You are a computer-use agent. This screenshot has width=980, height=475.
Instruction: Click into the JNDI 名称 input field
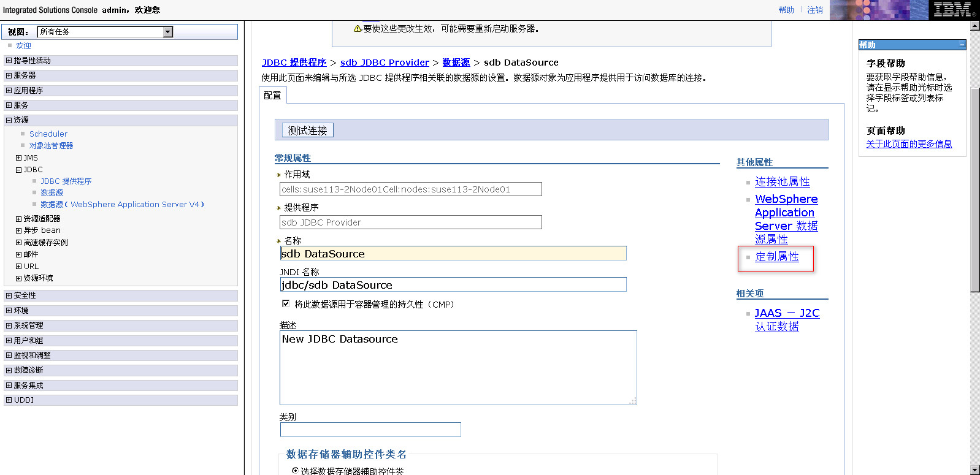[x=453, y=285]
